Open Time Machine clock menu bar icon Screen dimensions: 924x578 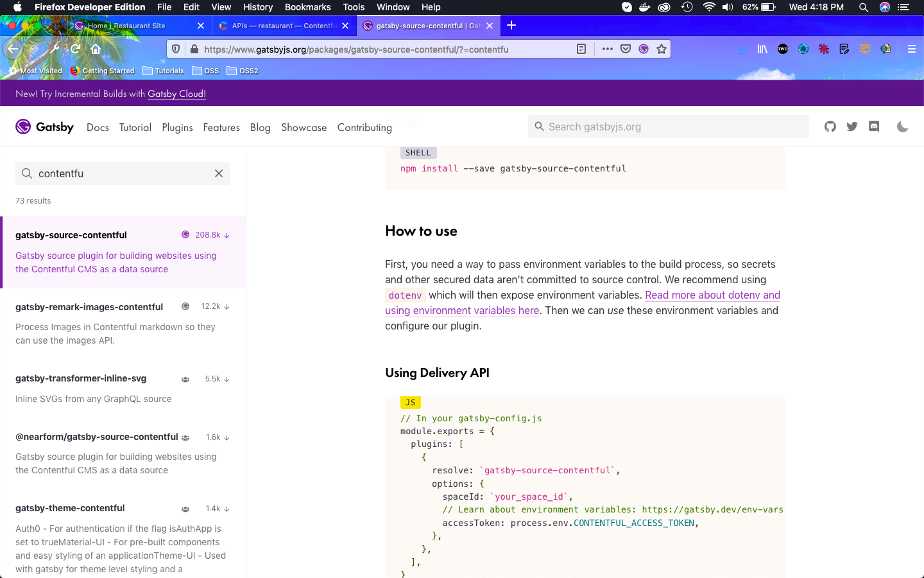coord(687,7)
